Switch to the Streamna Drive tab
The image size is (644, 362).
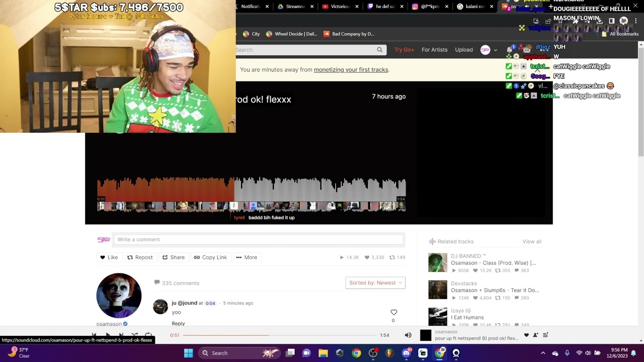(x=295, y=7)
